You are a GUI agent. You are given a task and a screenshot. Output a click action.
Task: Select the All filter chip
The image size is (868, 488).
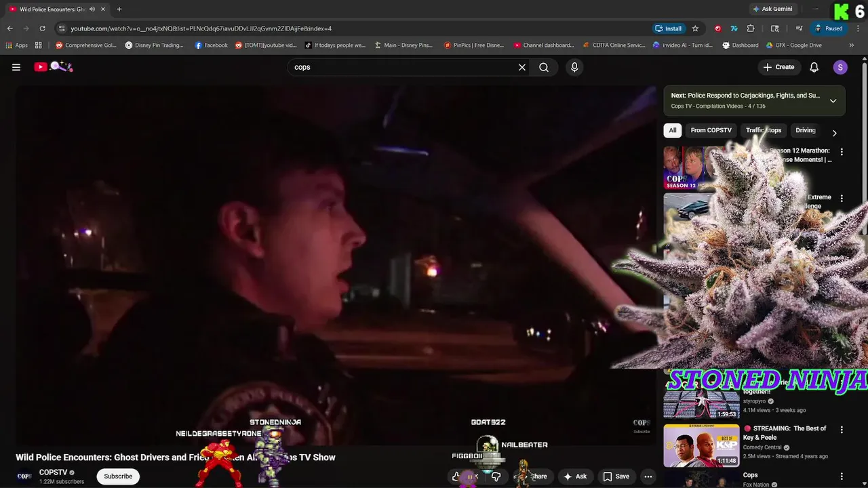pos(672,130)
